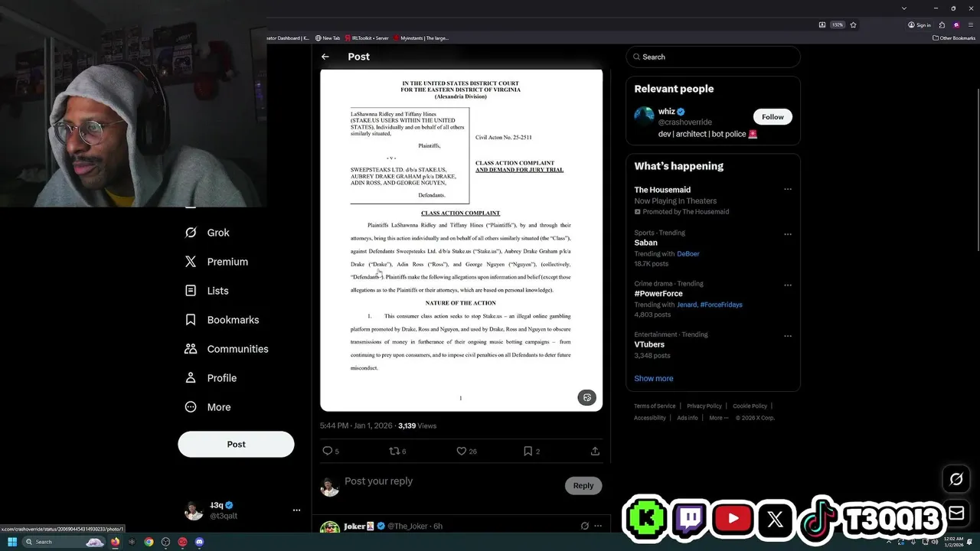Open more options for VTubers trend
The image size is (980, 551).
tap(787, 336)
